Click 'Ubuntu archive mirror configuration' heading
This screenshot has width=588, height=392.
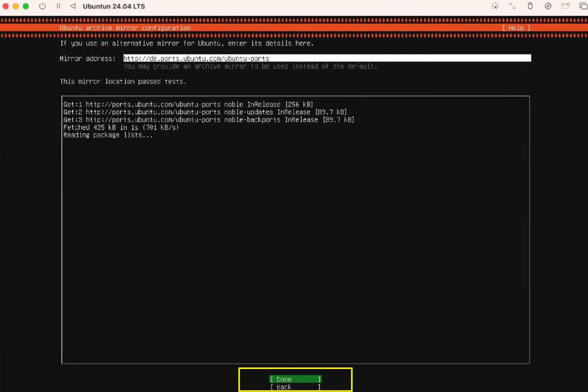(125, 28)
